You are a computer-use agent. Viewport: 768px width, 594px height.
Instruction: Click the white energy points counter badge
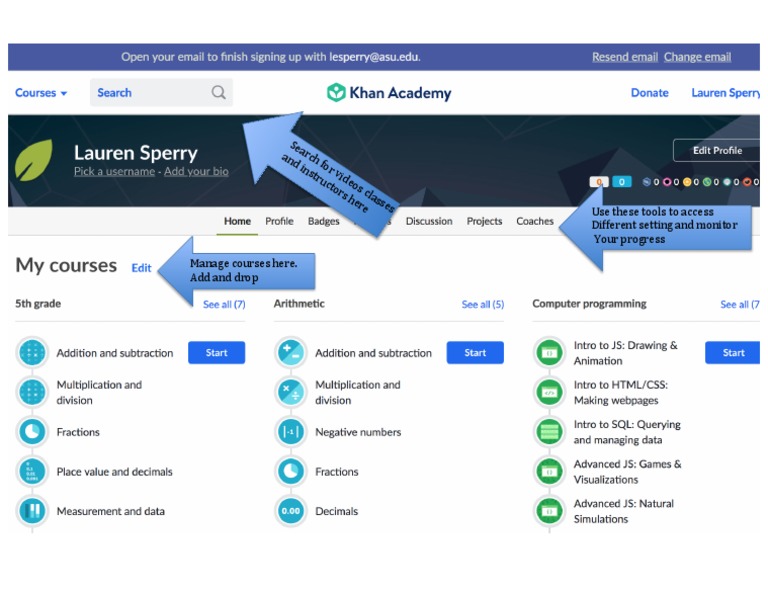[x=599, y=182]
